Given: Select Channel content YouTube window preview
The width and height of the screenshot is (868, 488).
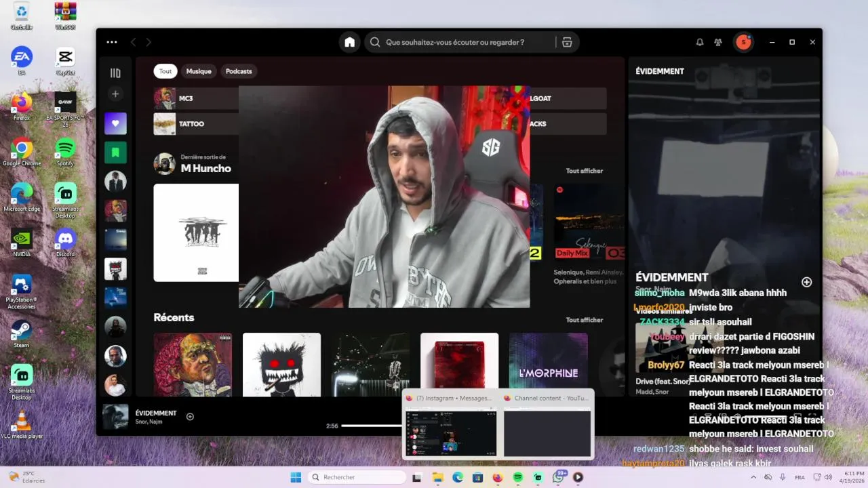Looking at the screenshot, I should coord(547,424).
